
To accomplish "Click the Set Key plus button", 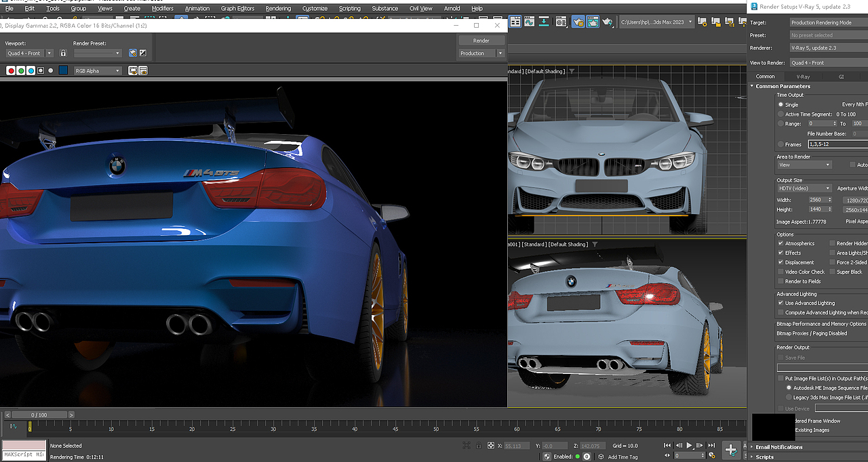I will pyautogui.click(x=731, y=449).
